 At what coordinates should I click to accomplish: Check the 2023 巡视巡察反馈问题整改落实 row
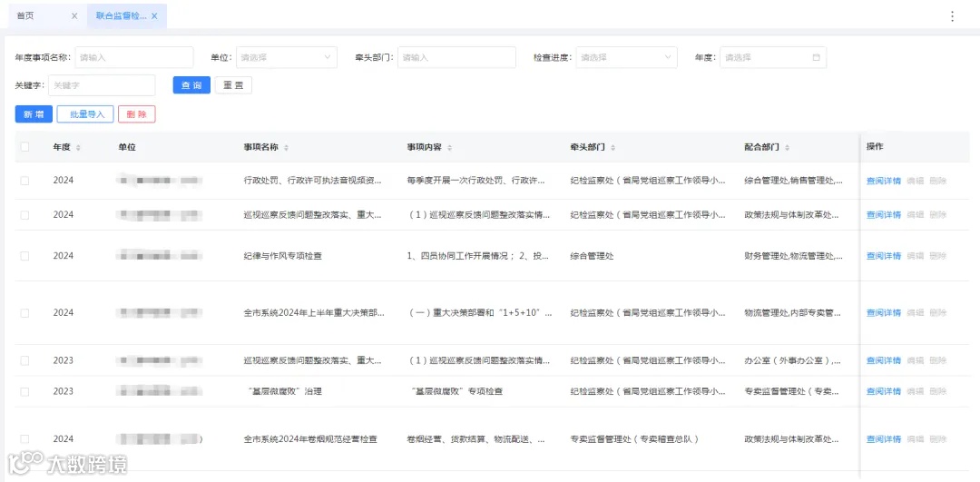(25, 360)
